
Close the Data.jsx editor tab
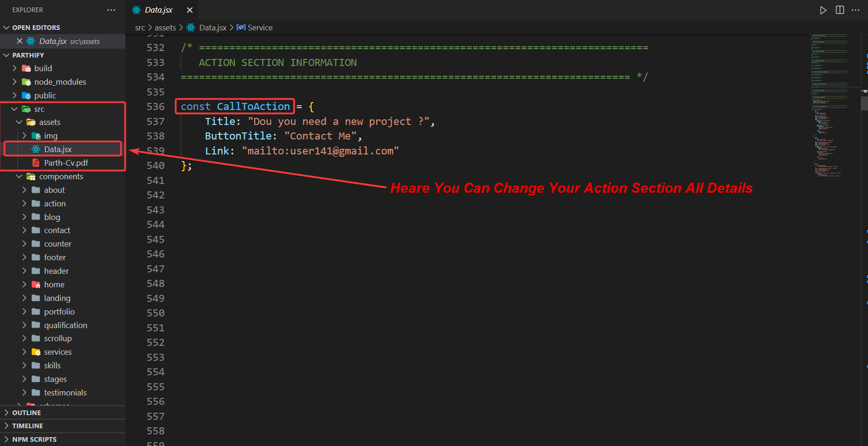tap(190, 10)
